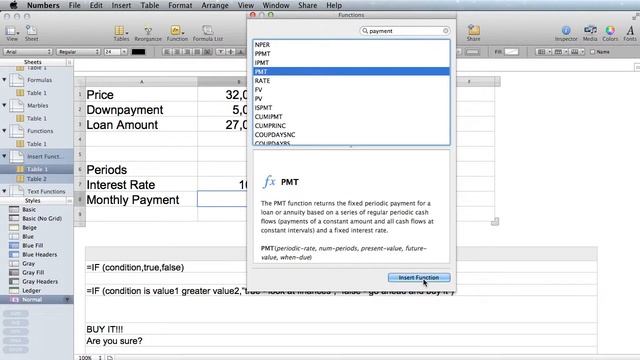
Task: Toggle the Name checkbox in format bar
Action: point(593,52)
